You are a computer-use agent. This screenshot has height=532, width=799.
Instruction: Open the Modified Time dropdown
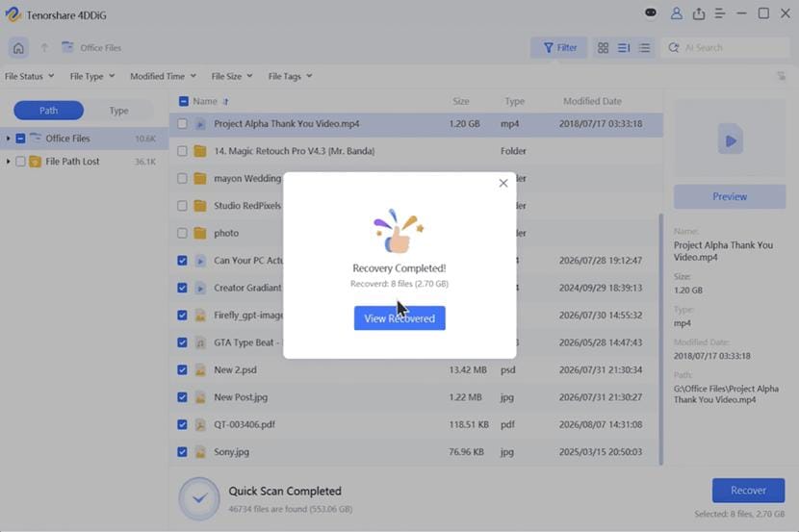pos(163,76)
